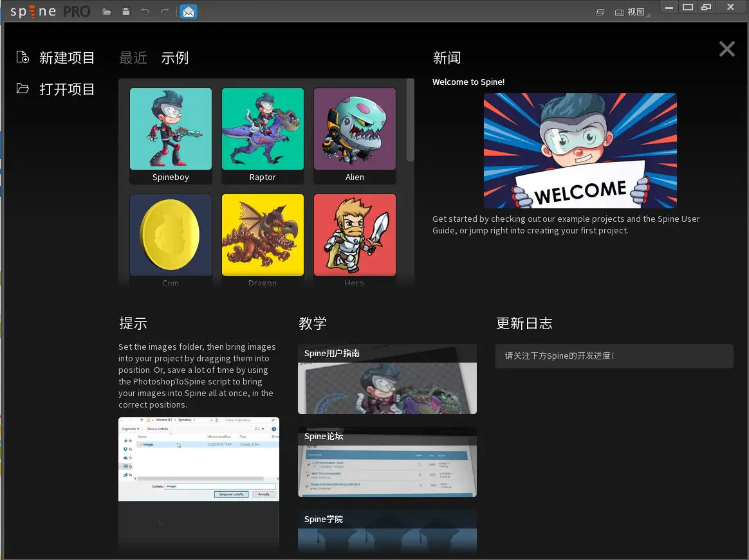749x560 pixels.
Task: Click the 'Welcome to Spine!' news headline
Action: coord(468,82)
